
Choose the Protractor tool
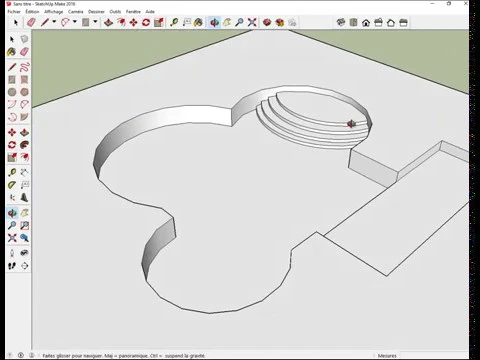pyautogui.click(x=12, y=185)
